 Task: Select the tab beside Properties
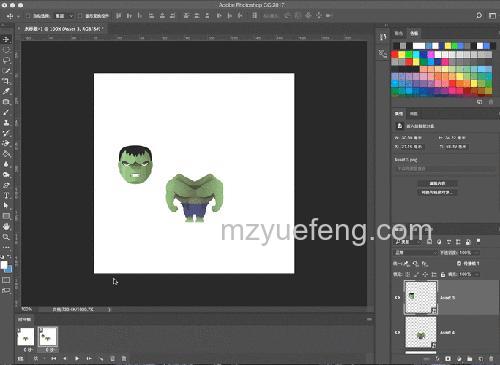[414, 114]
